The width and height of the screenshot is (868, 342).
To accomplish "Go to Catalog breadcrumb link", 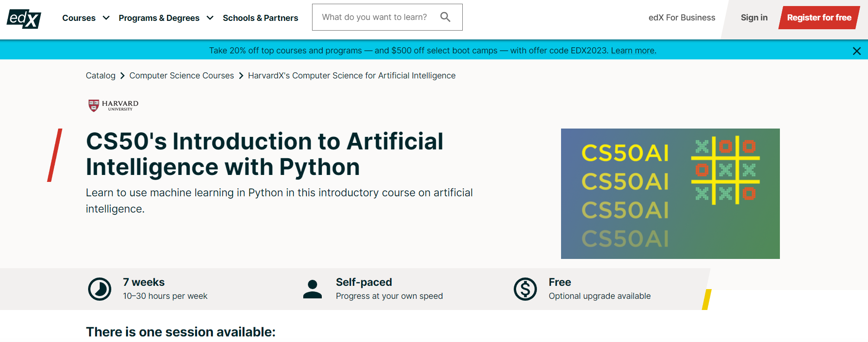I will coord(101,76).
